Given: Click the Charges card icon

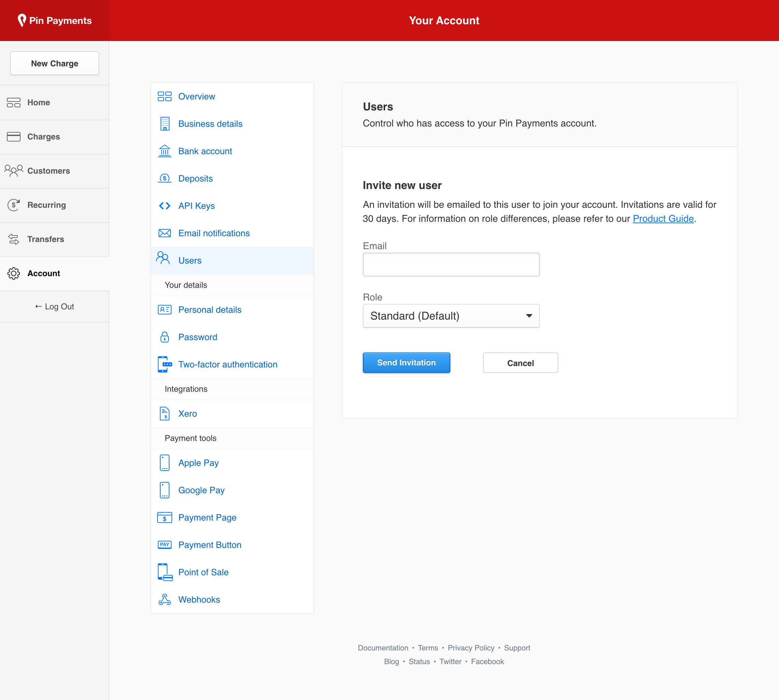Looking at the screenshot, I should [14, 136].
